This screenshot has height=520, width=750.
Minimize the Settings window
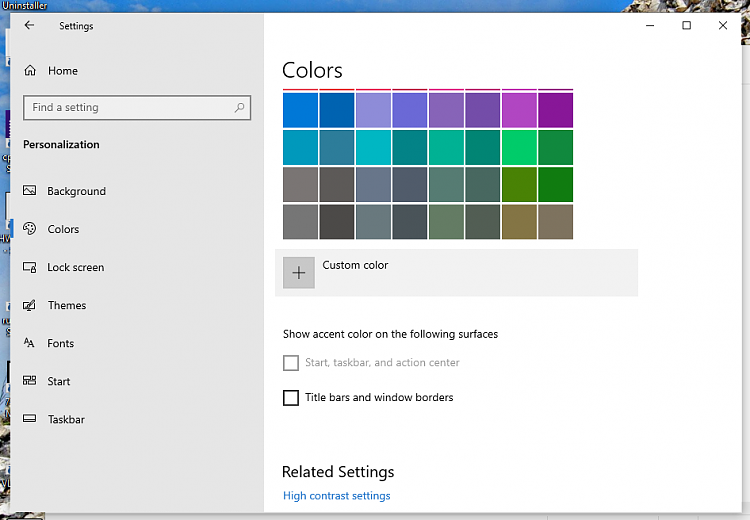pyautogui.click(x=650, y=25)
